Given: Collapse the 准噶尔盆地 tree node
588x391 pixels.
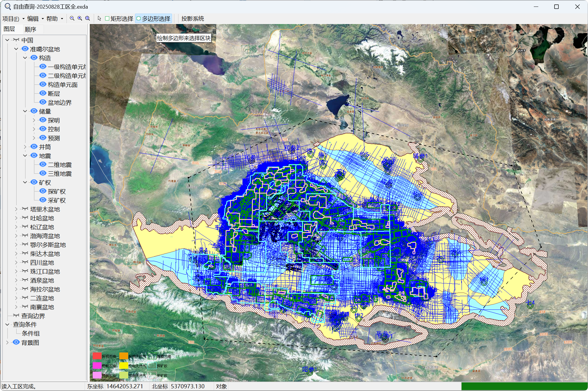Looking at the screenshot, I should pyautogui.click(x=16, y=49).
